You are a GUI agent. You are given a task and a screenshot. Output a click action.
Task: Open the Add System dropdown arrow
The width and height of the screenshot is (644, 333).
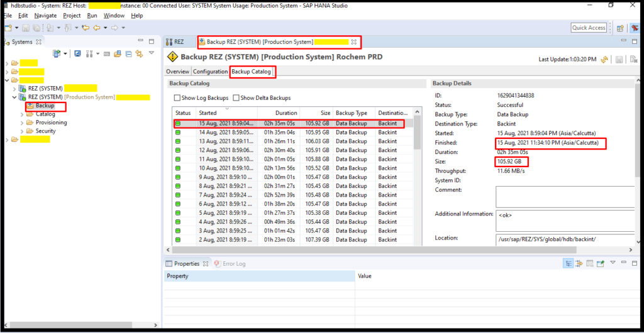(65, 54)
